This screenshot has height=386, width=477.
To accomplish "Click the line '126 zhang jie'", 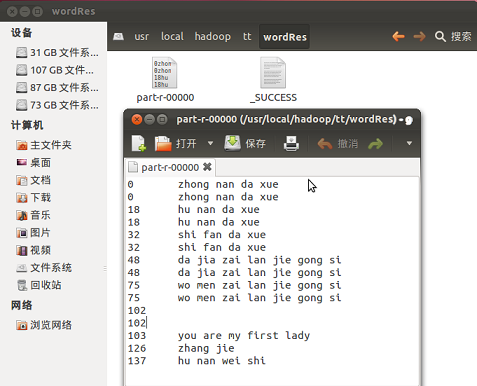I will pos(181,348).
